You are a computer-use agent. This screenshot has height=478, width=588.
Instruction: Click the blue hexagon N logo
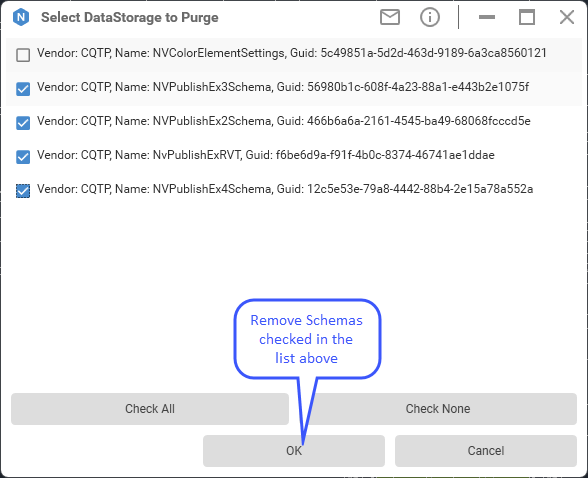coord(21,17)
